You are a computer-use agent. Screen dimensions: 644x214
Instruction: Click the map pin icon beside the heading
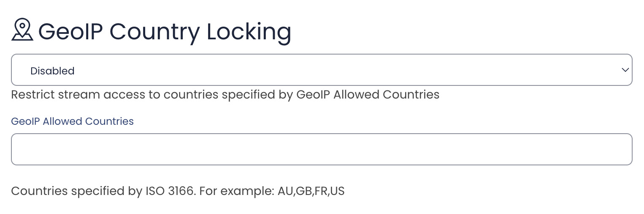22,30
